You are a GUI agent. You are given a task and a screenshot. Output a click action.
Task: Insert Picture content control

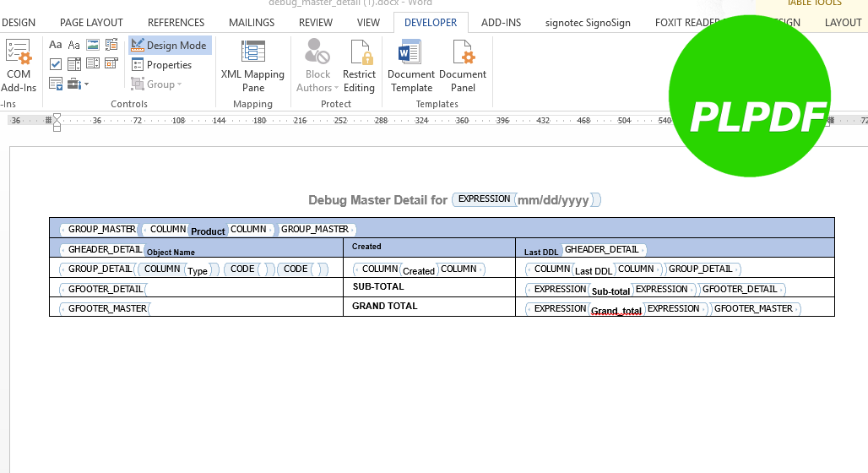[x=93, y=45]
